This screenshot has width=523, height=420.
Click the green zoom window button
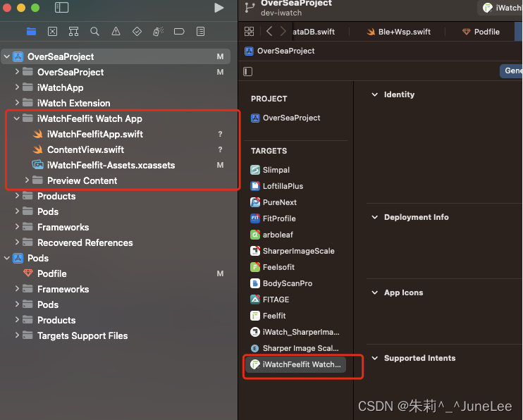(x=35, y=8)
